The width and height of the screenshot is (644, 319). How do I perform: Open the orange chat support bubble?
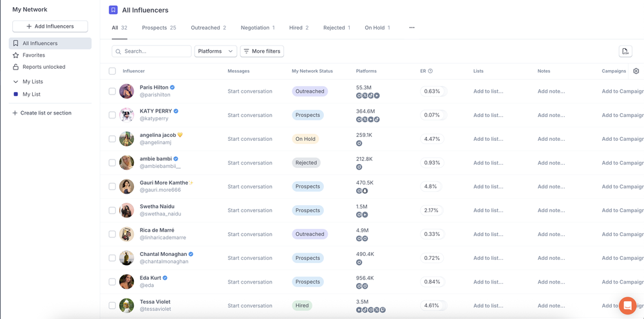click(x=627, y=305)
